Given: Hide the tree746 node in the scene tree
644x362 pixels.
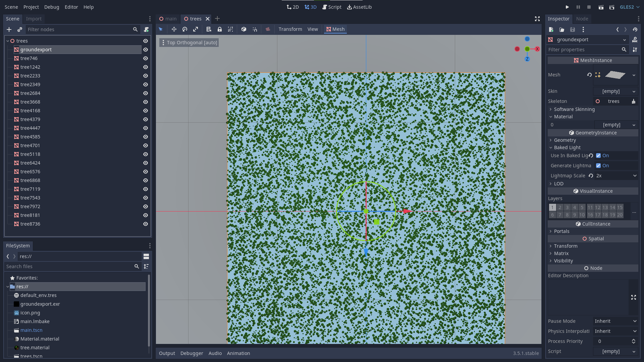Looking at the screenshot, I should click(x=145, y=58).
